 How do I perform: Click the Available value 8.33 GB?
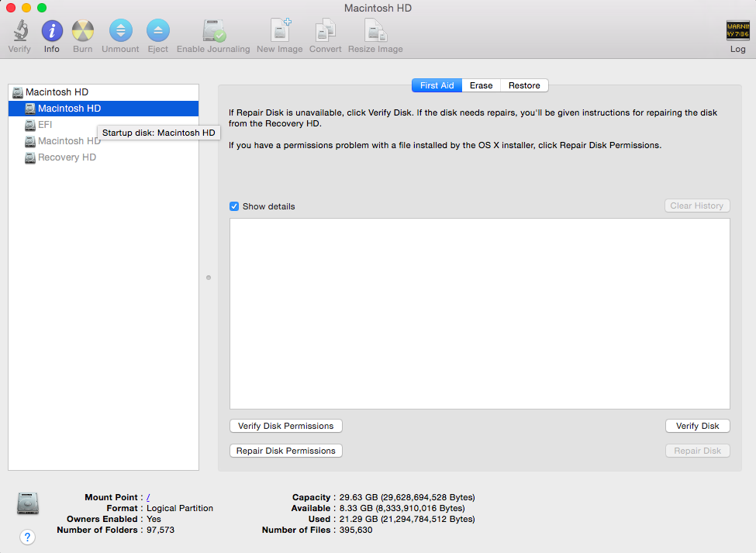click(402, 508)
